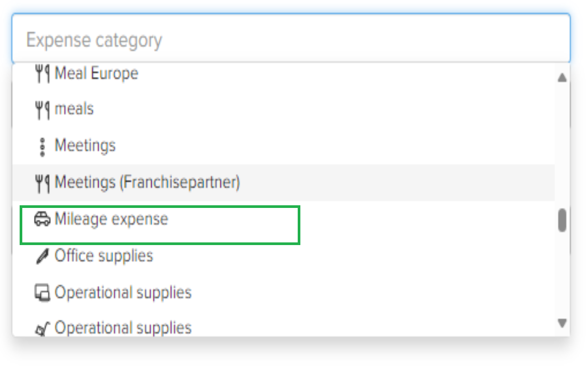The height and width of the screenshot is (366, 588).
Task: Select the last Operational supplies label
Action: (x=123, y=328)
